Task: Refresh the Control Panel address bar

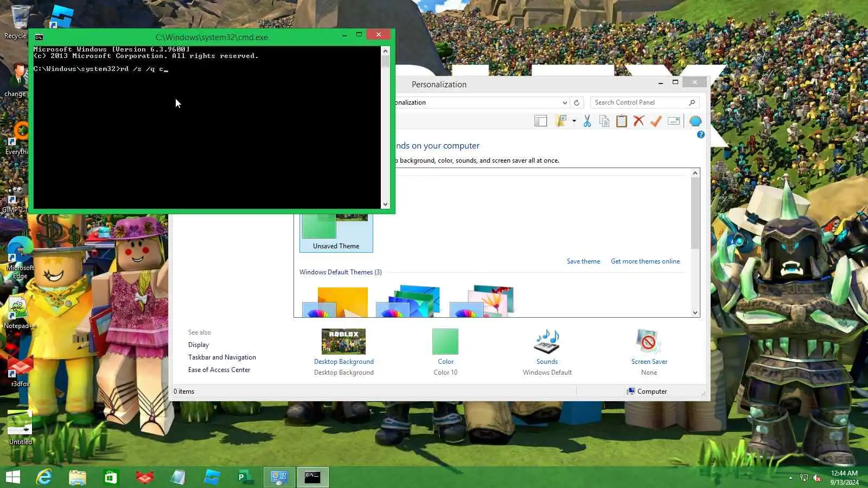Action: pyautogui.click(x=577, y=102)
